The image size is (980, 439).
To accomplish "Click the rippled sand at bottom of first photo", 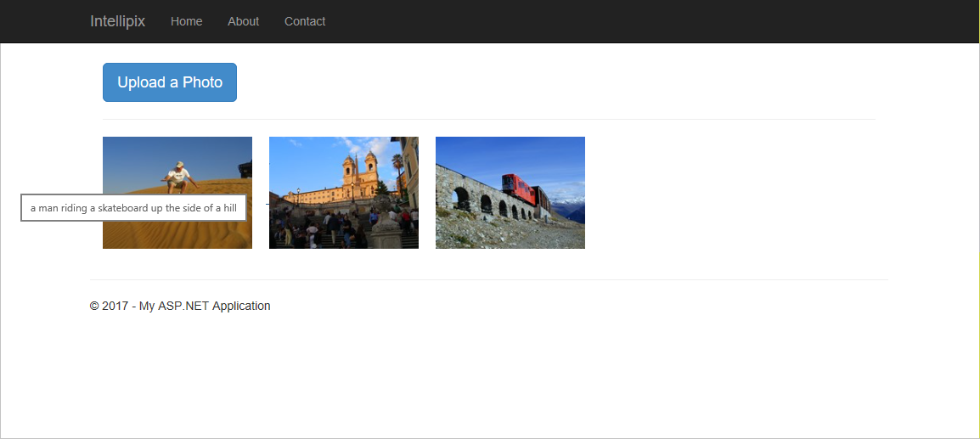I will pos(177,234).
